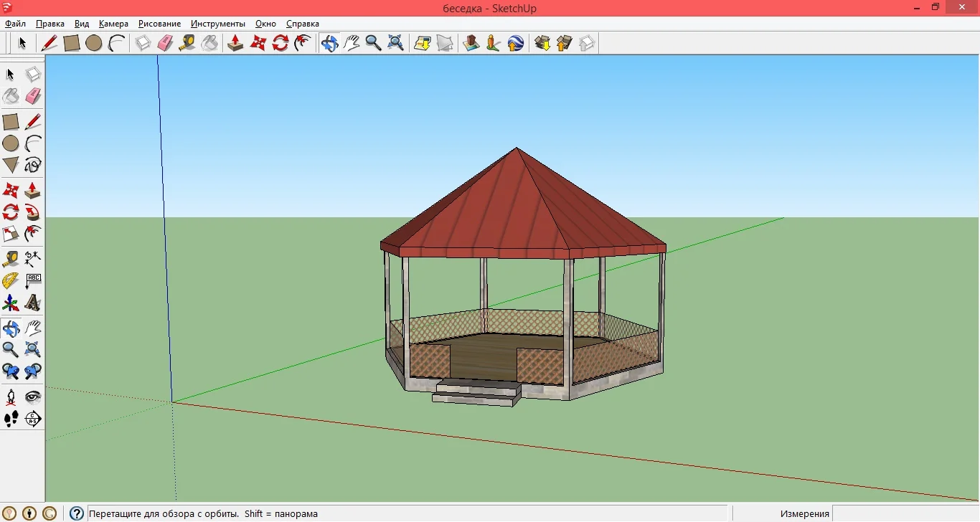Viewport: 980px width, 522px height.
Task: Open the Справка menu
Action: (302, 24)
